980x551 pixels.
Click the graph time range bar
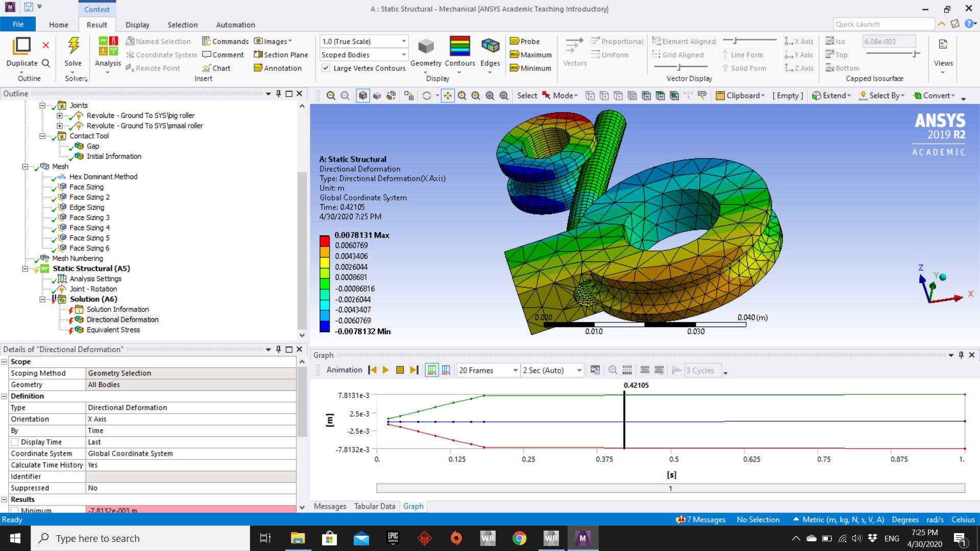tap(670, 488)
